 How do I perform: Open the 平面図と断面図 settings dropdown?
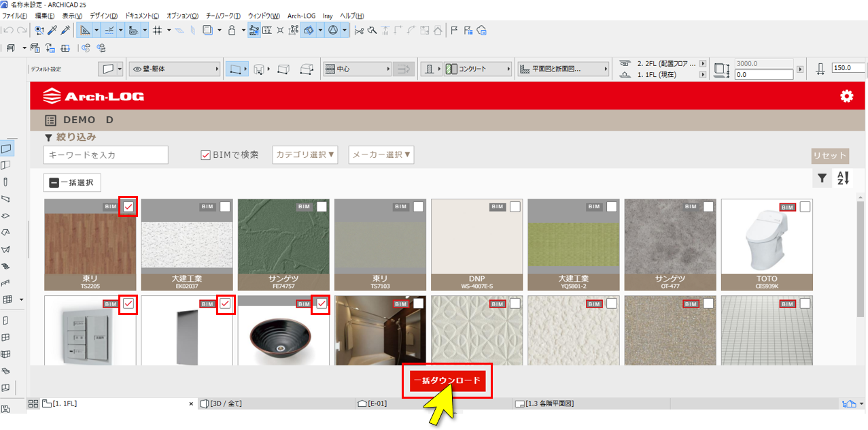(563, 69)
